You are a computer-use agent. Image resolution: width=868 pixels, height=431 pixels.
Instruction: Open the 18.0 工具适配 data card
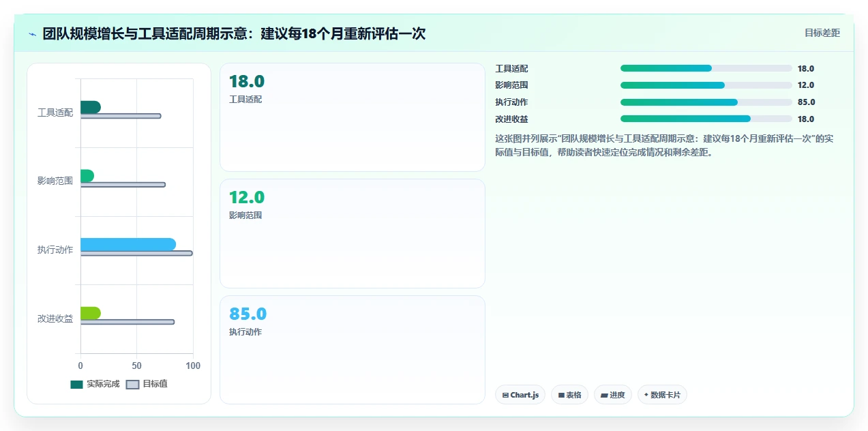353,117
